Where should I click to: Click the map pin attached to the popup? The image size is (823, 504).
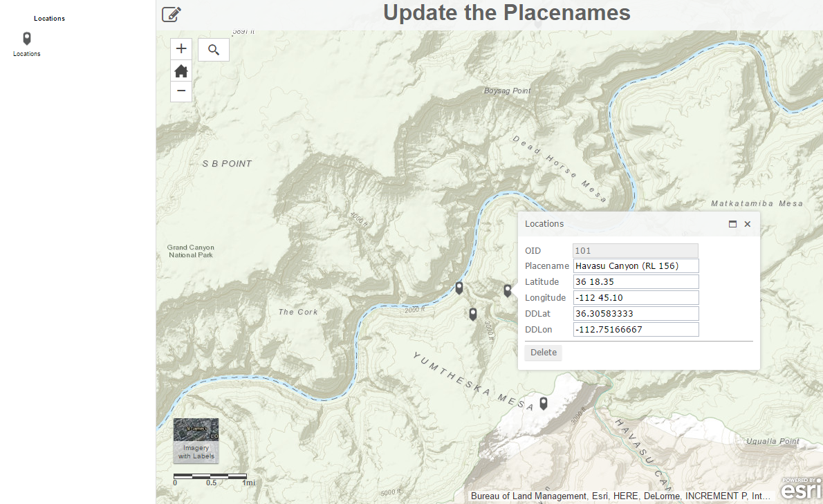coord(508,290)
